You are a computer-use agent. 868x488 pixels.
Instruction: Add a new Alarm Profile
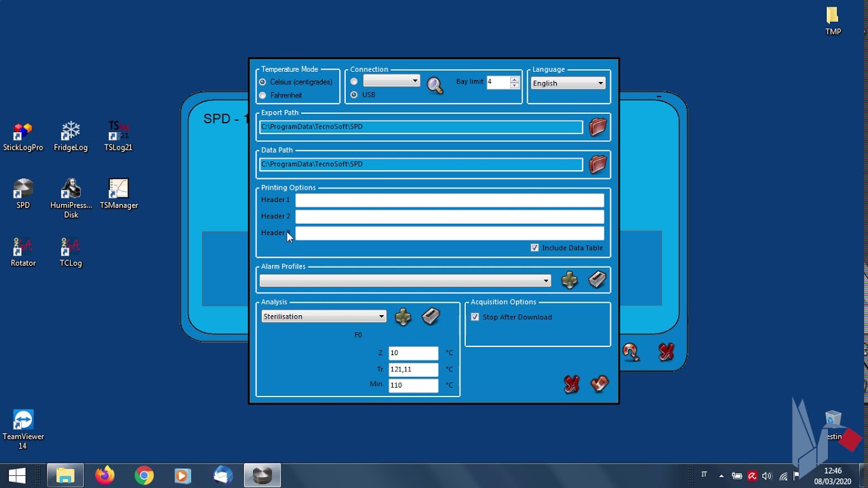click(569, 280)
